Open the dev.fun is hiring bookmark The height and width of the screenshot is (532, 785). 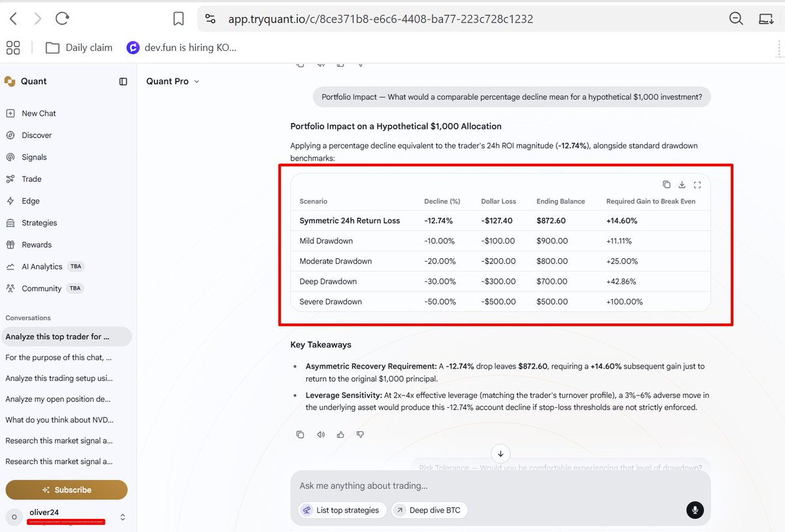click(181, 47)
